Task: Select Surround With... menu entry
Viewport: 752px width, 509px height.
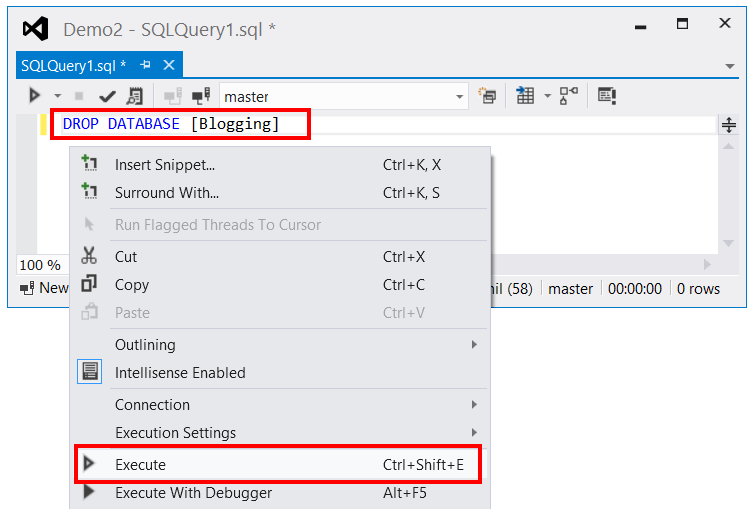Action: coord(166,192)
